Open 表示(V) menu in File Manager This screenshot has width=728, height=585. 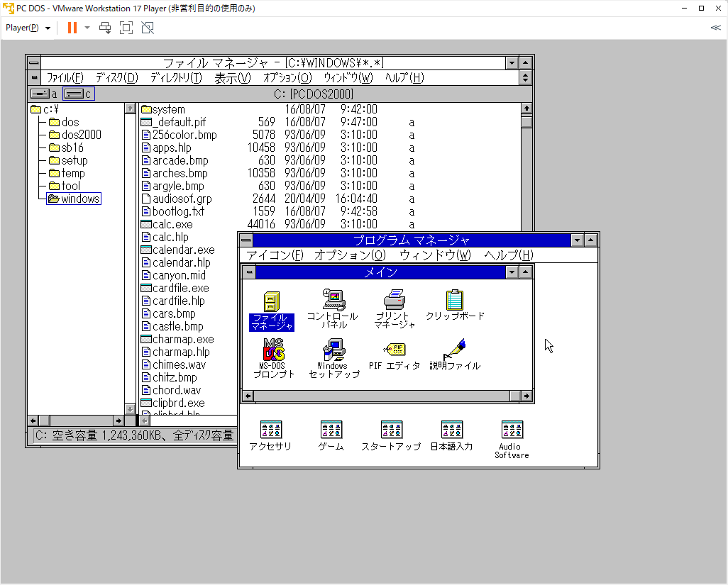(233, 77)
